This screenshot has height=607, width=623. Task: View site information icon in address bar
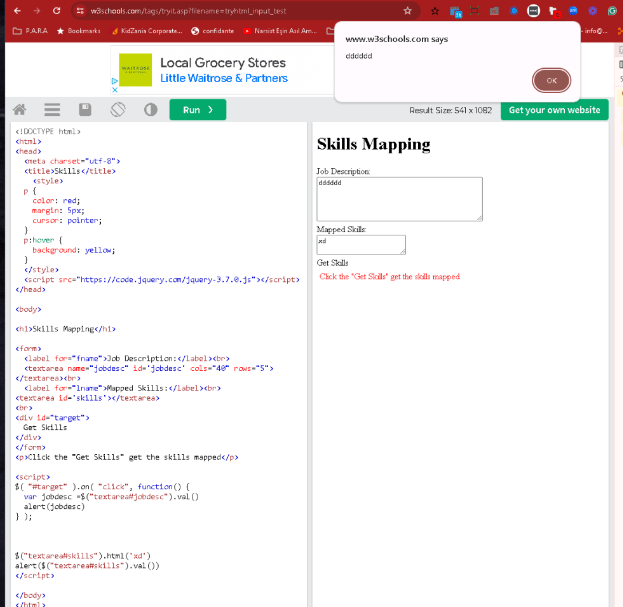[80, 11]
